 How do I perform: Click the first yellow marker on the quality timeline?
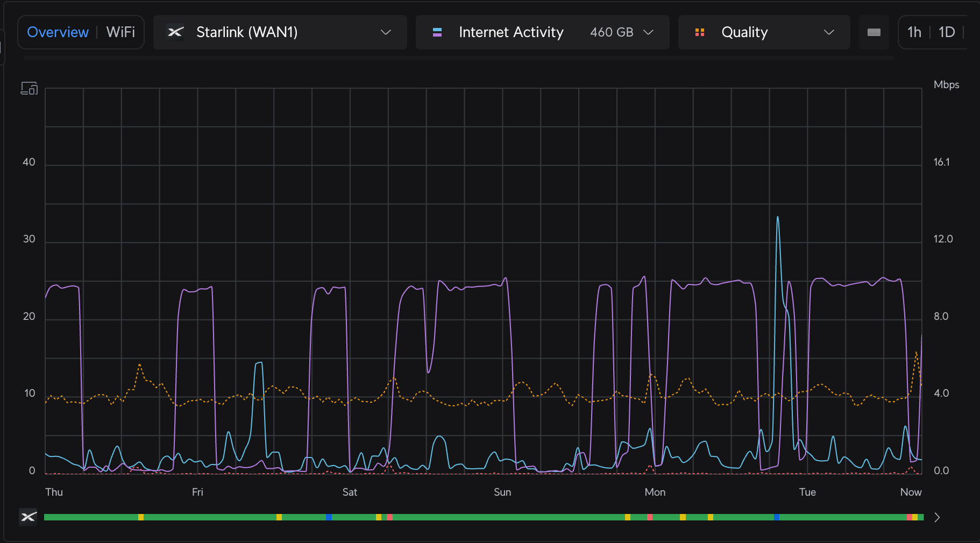(x=141, y=517)
